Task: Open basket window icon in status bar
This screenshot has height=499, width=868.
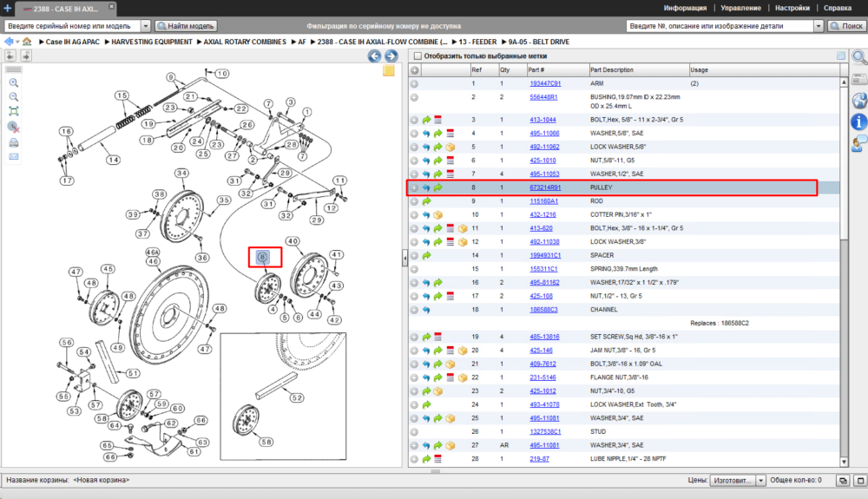Action: (843, 480)
